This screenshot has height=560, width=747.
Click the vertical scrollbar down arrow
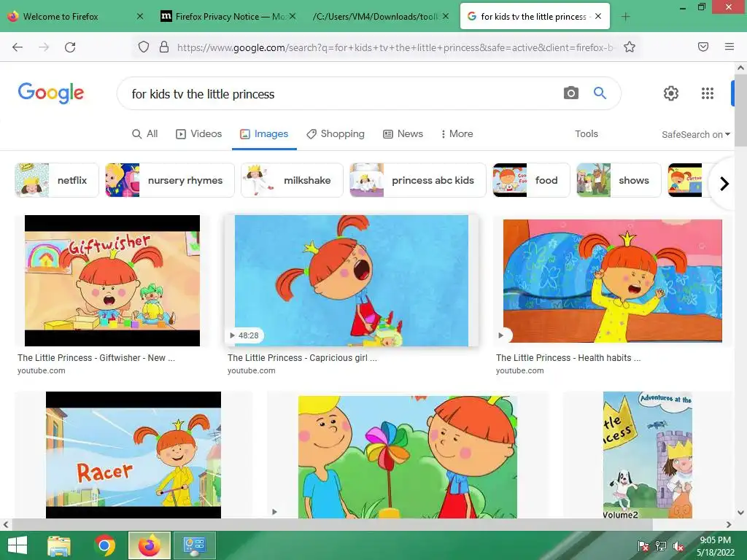[740, 513]
